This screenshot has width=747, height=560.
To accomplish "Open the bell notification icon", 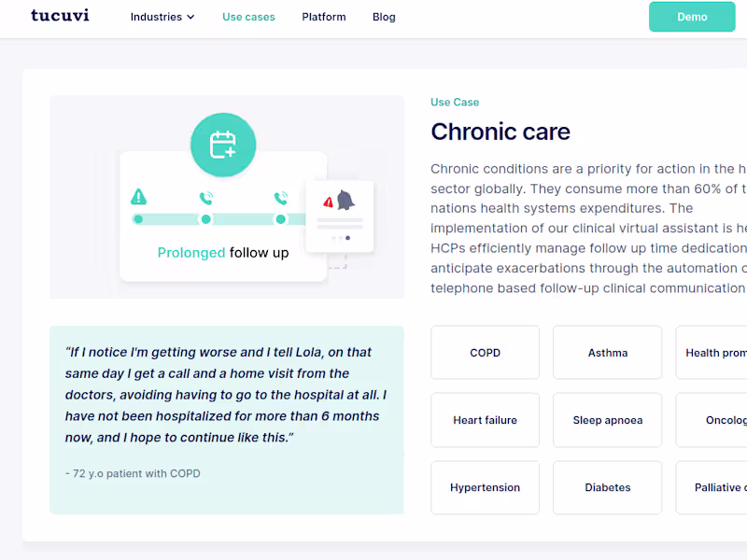I will pos(346,201).
